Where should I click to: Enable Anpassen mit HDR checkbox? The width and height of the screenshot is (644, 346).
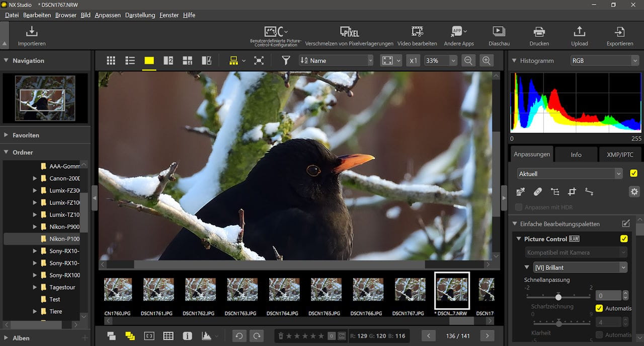tap(519, 207)
